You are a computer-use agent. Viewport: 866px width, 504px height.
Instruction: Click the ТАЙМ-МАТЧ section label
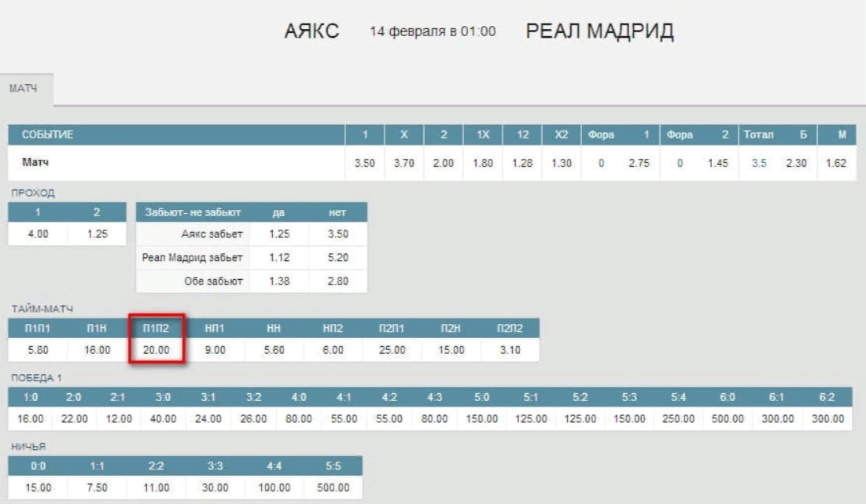tap(42, 308)
